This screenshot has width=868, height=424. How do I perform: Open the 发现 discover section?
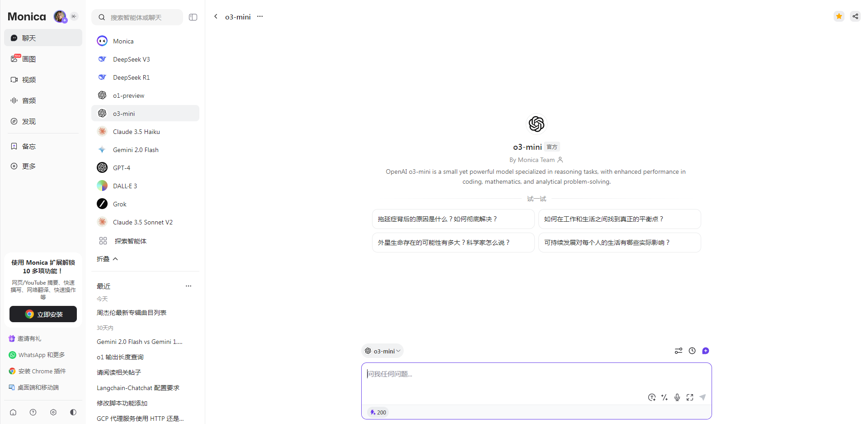point(43,121)
